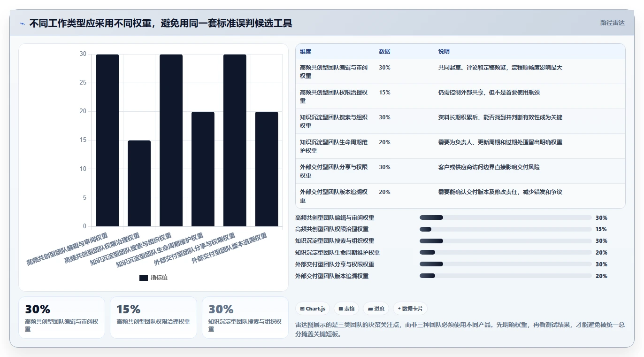Click the footer note starting 雷达图展示的是

(x=460, y=329)
